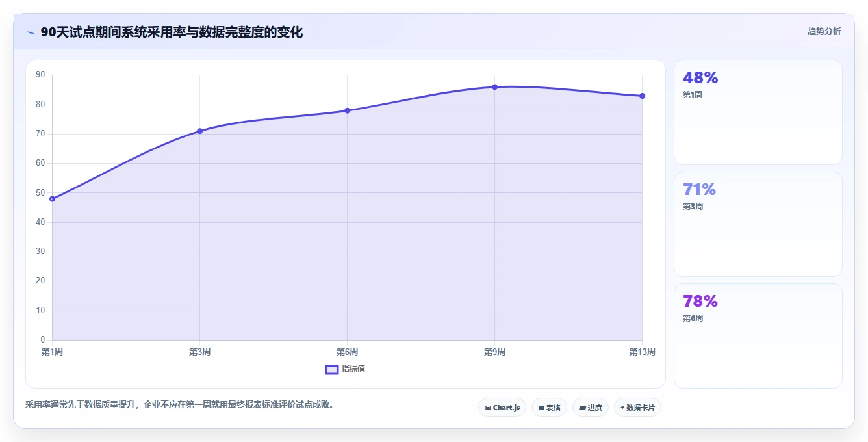The image size is (868, 442).
Task: Click the 第9周 data point on the line
Action: 494,87
